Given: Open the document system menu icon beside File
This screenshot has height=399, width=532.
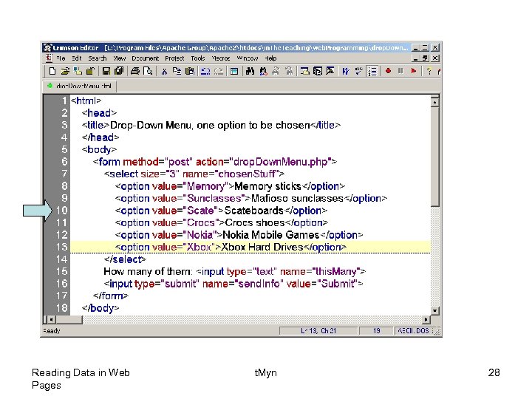Looking at the screenshot, I should click(49, 58).
